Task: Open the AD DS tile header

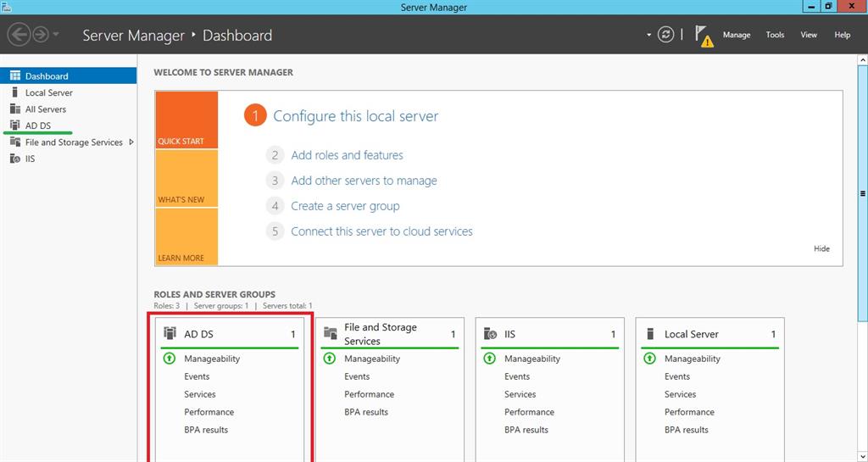Action: click(x=229, y=334)
